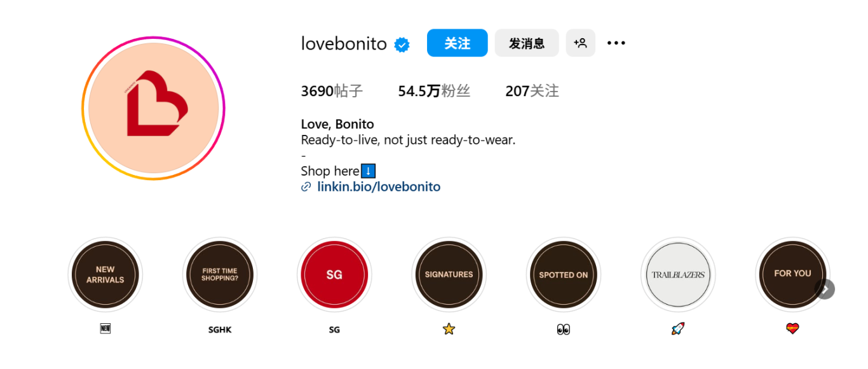View the 207 following list
The width and height of the screenshot is (868, 369).
tap(532, 91)
